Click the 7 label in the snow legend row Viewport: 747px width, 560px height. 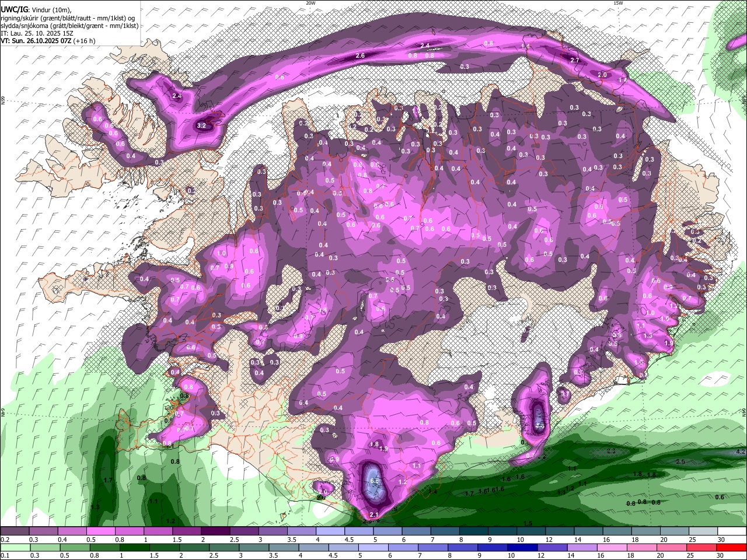(432, 540)
